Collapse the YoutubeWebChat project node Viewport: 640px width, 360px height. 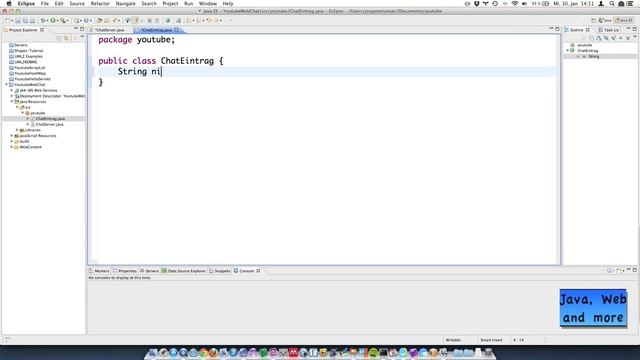[x=6, y=84]
